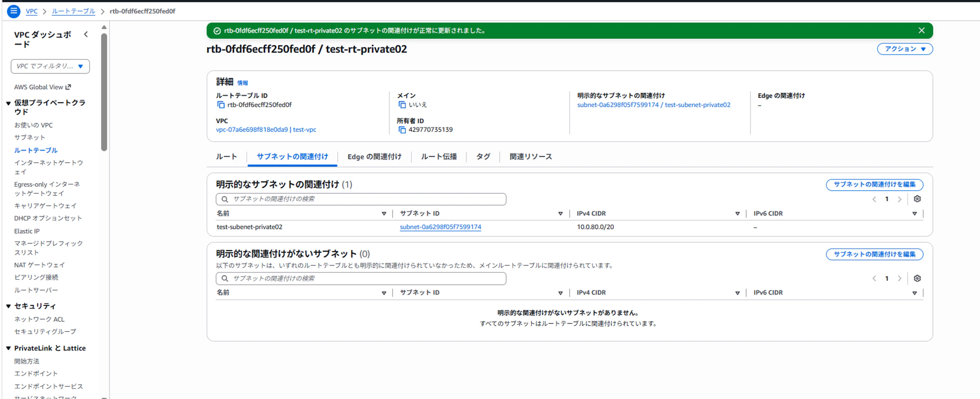980x399 pixels.
Task: Sort explicit associations by 名前 column
Action: 384,213
